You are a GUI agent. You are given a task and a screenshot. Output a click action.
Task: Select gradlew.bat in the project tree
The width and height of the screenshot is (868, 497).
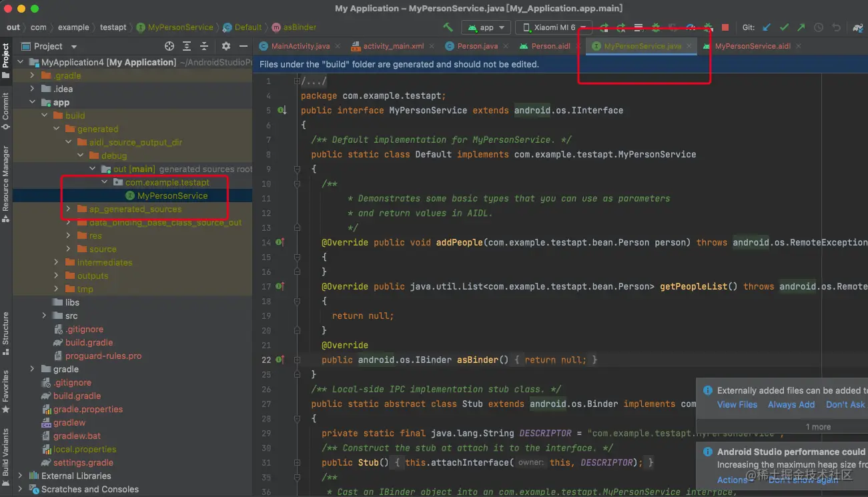point(77,436)
